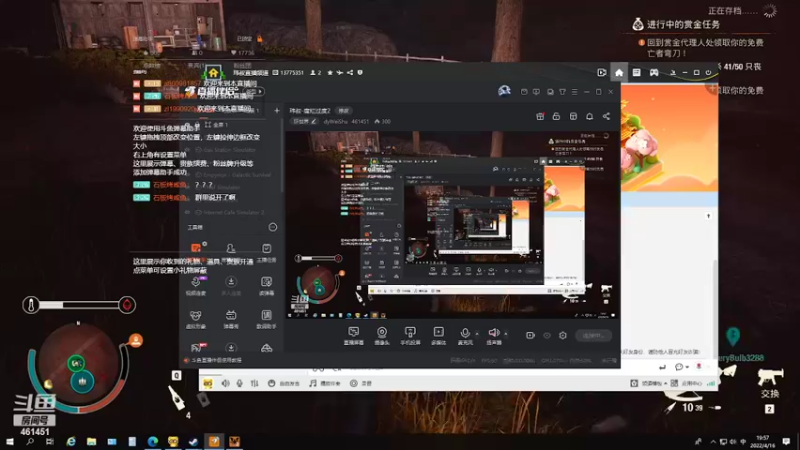Click the start streaming button
800x450 pixels.
(x=593, y=335)
